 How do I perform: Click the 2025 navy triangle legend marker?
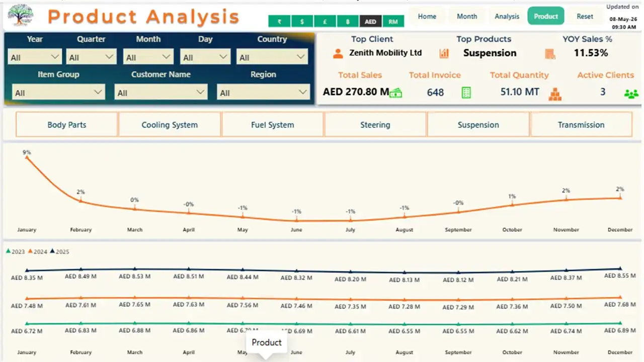(x=52, y=251)
